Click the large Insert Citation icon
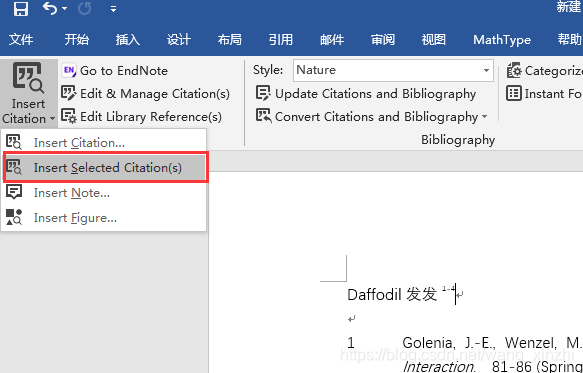 coord(28,78)
